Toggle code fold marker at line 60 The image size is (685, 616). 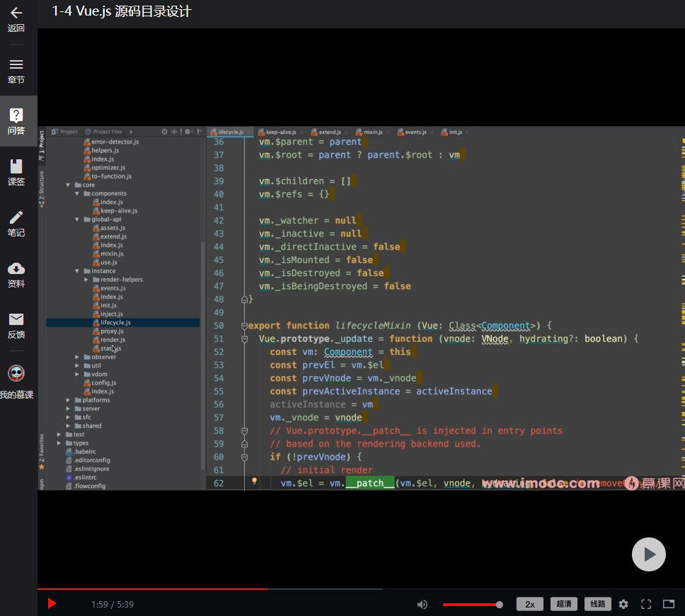(245, 457)
